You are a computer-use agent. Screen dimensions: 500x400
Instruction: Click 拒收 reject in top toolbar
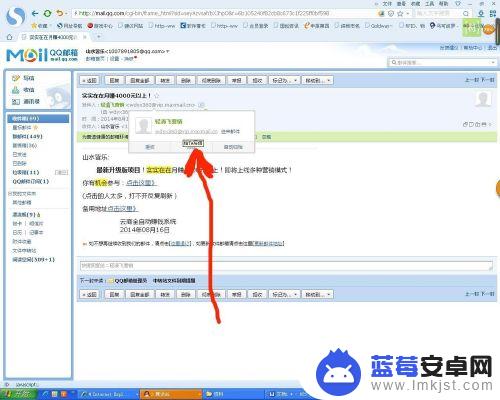(257, 80)
